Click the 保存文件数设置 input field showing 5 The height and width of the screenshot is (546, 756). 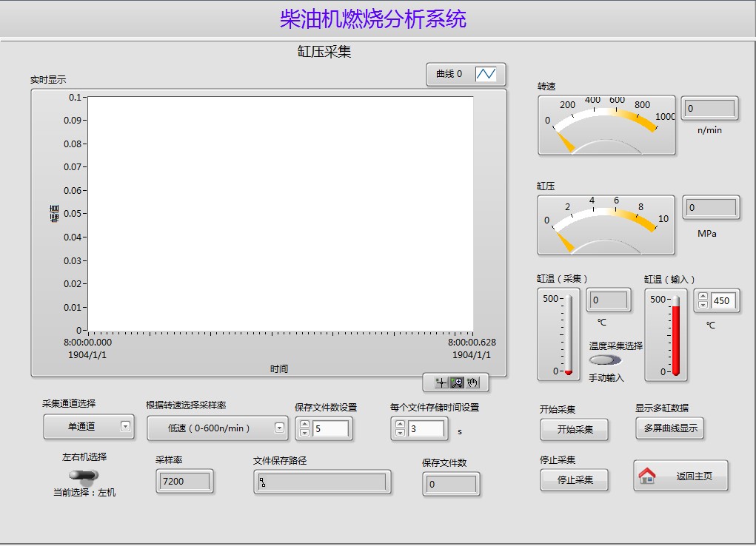(331, 428)
